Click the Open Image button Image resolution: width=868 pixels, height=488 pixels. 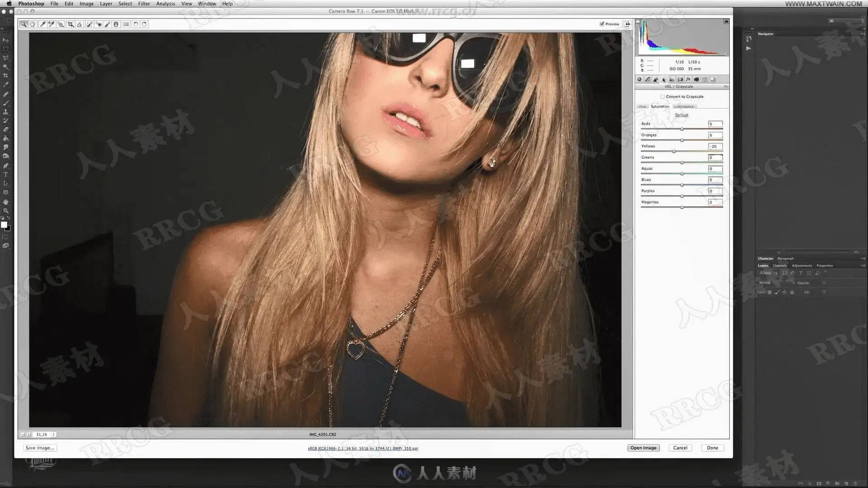[x=643, y=448]
